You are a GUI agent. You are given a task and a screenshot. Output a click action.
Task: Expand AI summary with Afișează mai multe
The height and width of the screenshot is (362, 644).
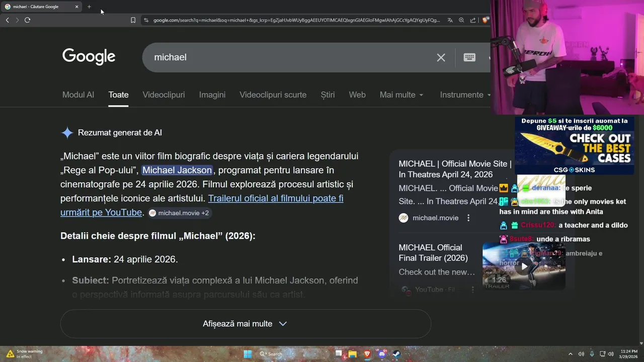[x=245, y=324]
